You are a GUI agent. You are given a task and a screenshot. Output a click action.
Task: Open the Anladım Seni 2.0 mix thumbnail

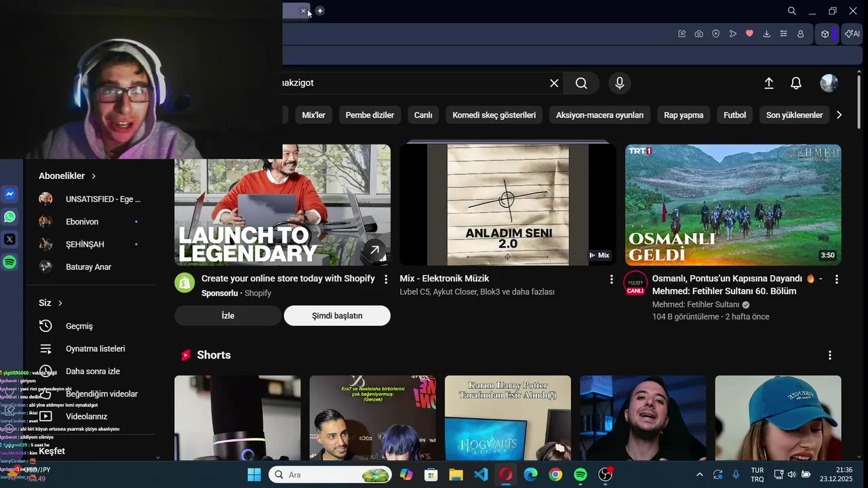[x=508, y=205]
